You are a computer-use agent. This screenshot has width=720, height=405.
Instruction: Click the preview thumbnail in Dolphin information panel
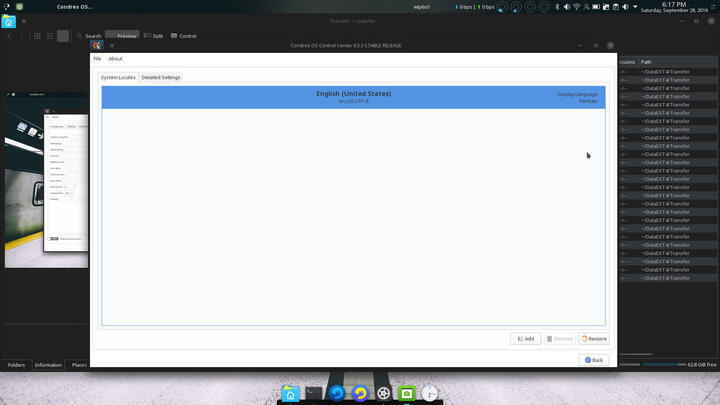coord(46,179)
